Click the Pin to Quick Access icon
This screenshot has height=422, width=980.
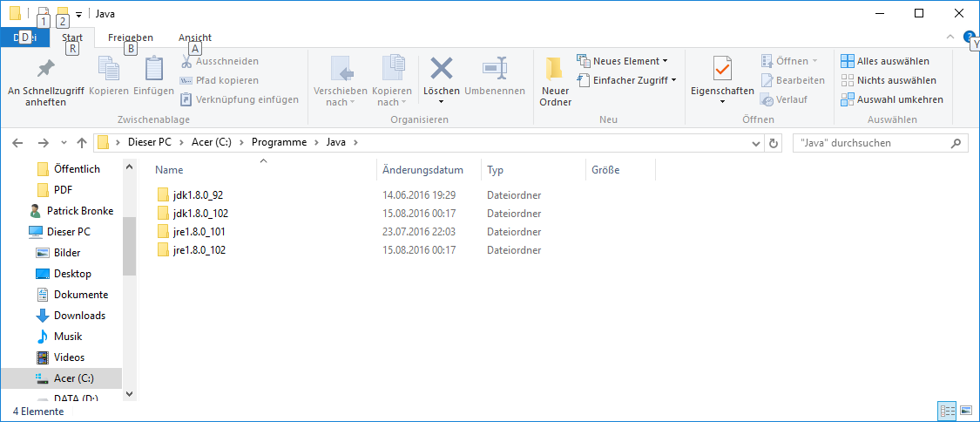click(x=45, y=70)
